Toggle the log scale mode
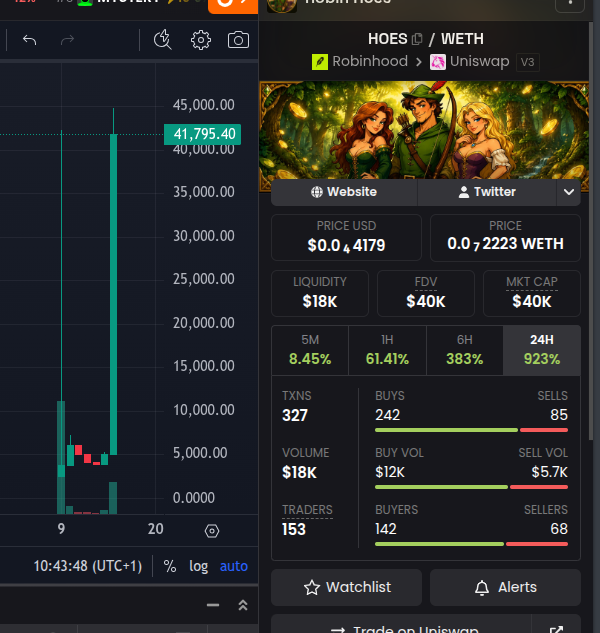This screenshot has height=633, width=600. point(198,566)
